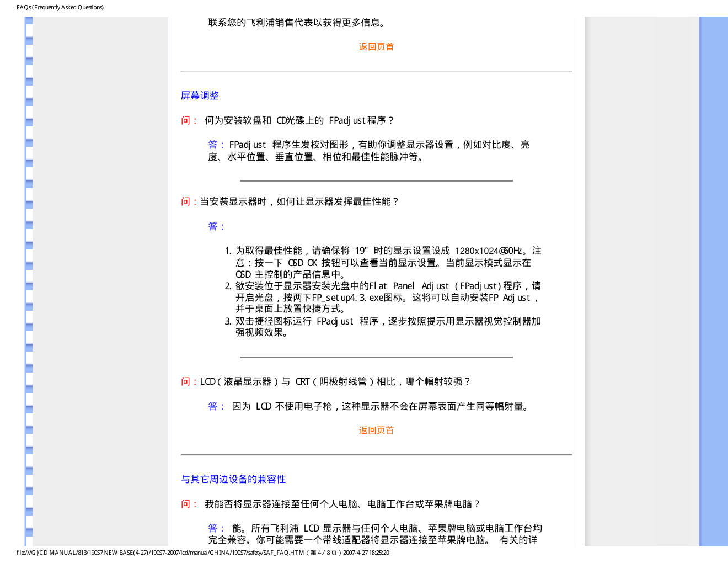Click the question about the FPadjust 程序 on CD
This screenshot has width=728, height=563.
coord(298,121)
